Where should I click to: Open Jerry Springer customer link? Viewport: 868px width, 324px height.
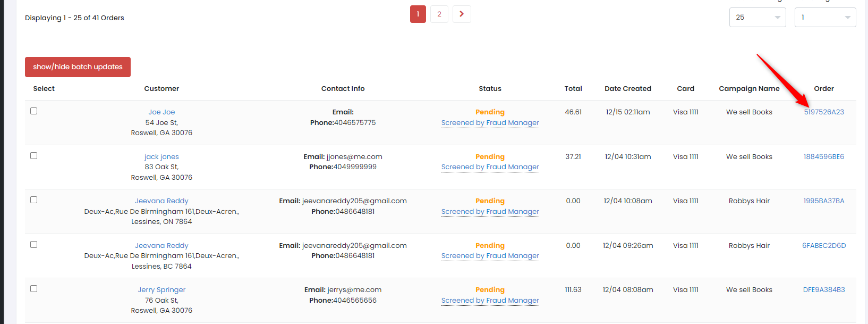161,290
